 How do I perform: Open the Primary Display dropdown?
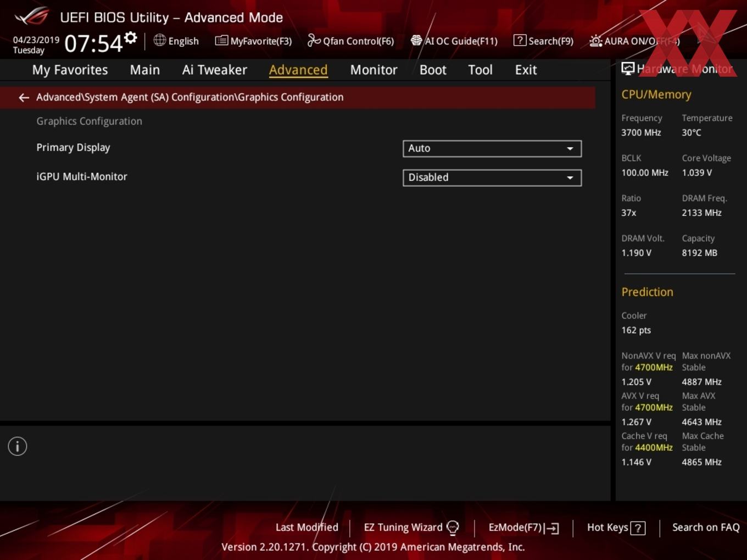[x=492, y=148]
